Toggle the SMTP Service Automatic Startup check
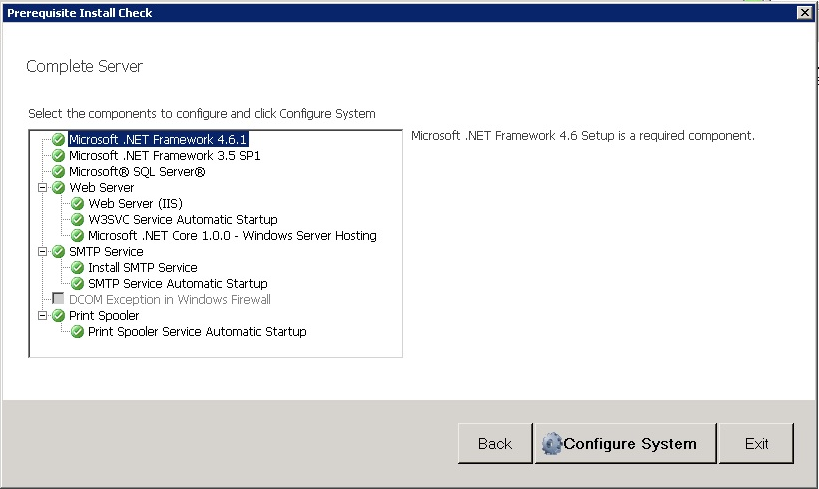819x489 pixels. [77, 284]
